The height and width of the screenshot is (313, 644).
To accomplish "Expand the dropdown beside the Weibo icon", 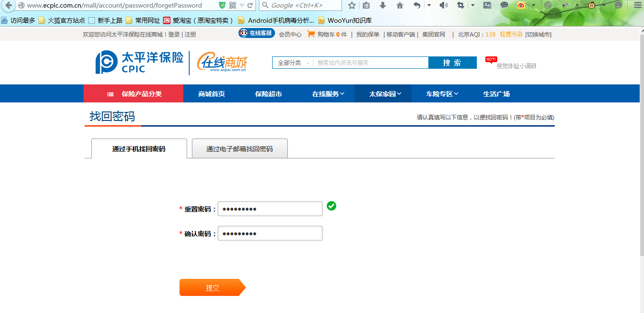I will tap(533, 5).
